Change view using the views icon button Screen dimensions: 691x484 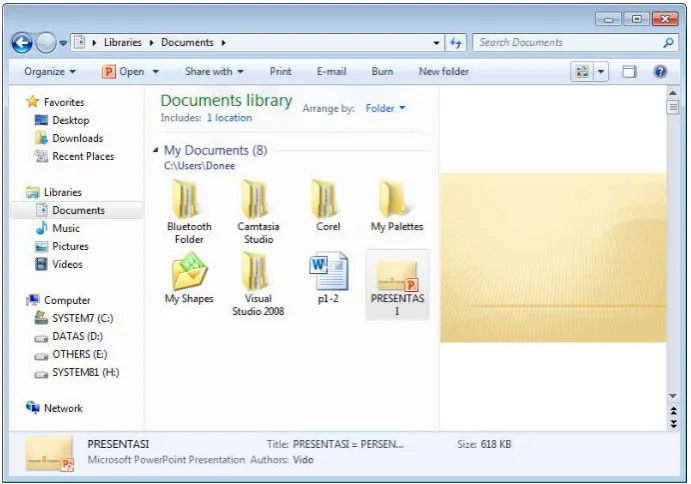582,71
